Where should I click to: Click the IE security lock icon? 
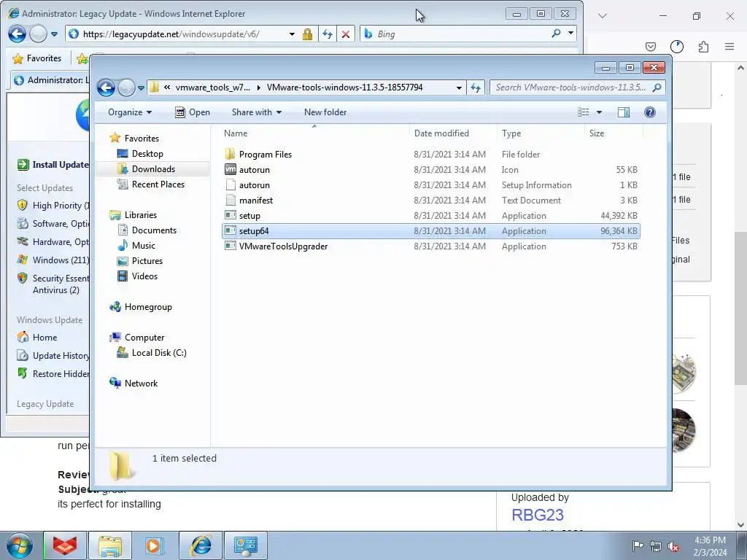coord(307,34)
